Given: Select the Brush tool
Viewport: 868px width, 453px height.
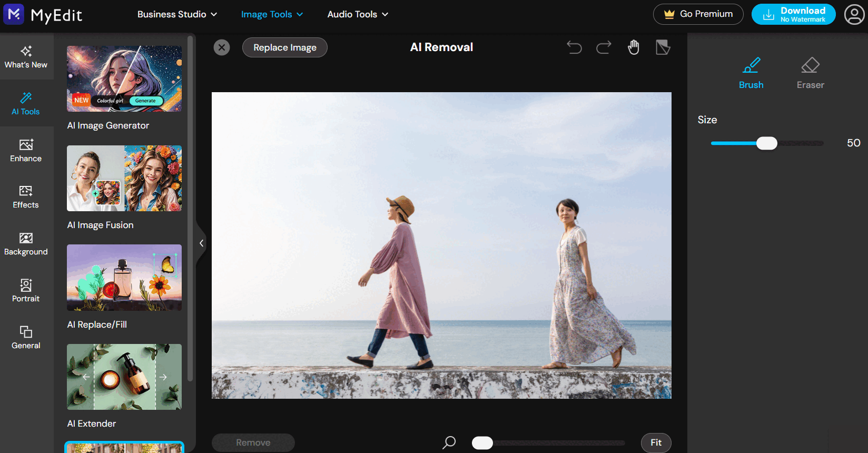Looking at the screenshot, I should 751,73.
